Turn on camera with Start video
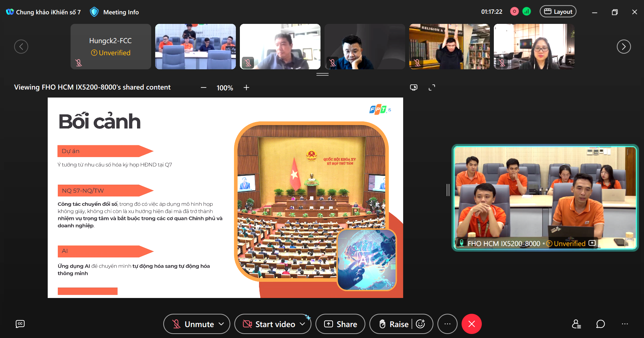644x338 pixels. [x=269, y=324]
